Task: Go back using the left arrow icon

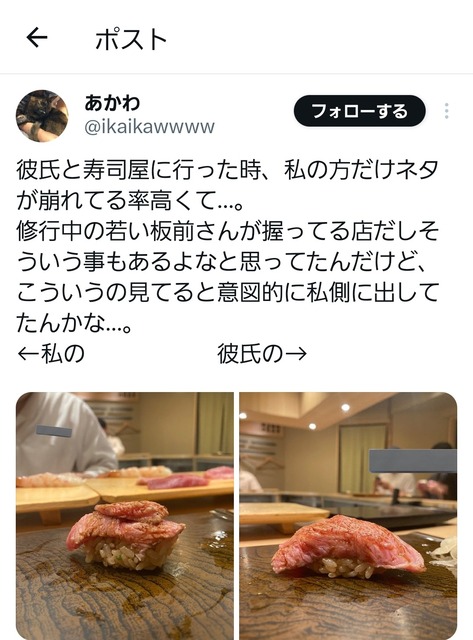Action: click(x=37, y=38)
